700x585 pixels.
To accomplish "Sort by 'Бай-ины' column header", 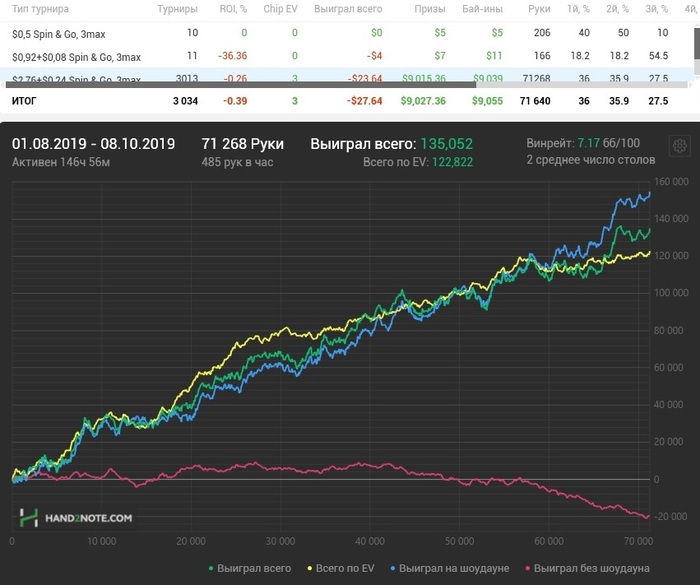I will coord(482,9).
